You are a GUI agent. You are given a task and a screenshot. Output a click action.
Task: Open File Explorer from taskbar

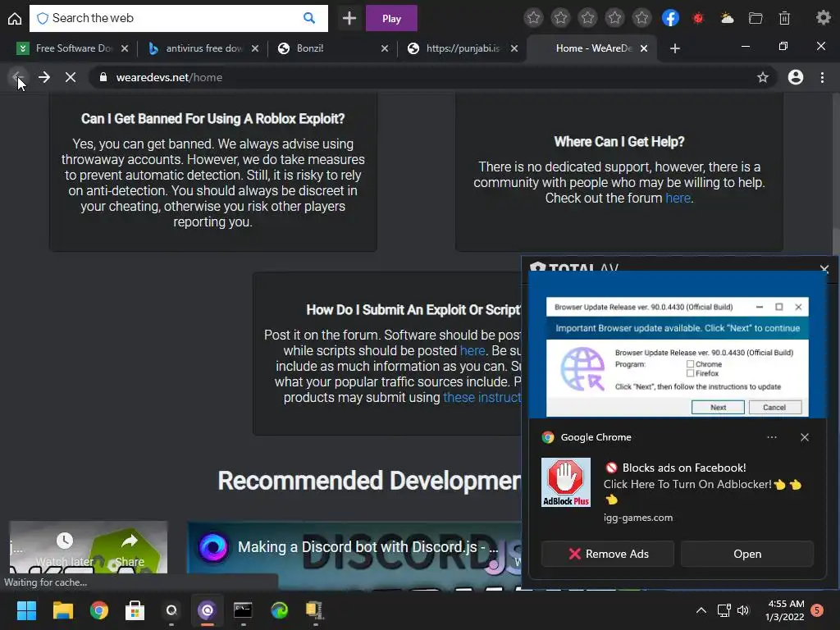click(x=62, y=610)
